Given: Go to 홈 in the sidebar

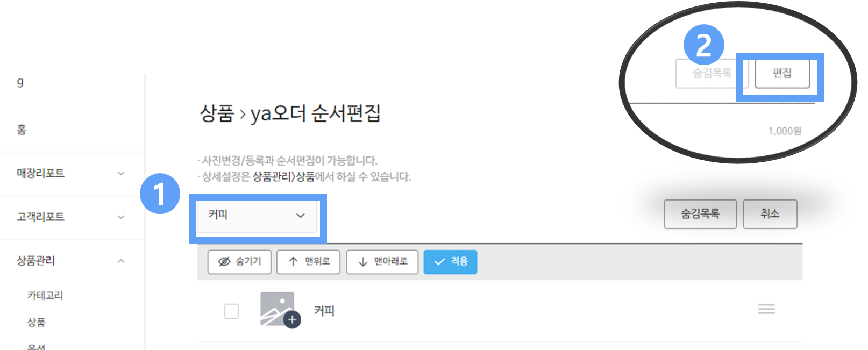Looking at the screenshot, I should (22, 130).
